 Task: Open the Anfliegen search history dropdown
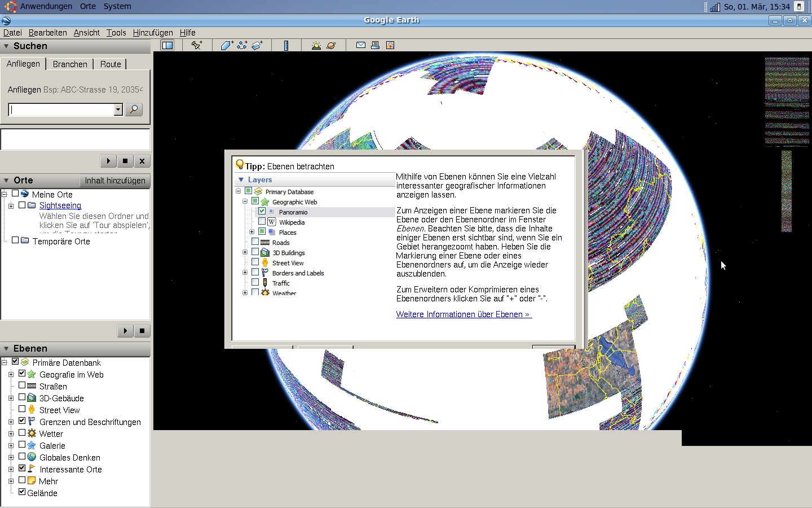click(118, 110)
